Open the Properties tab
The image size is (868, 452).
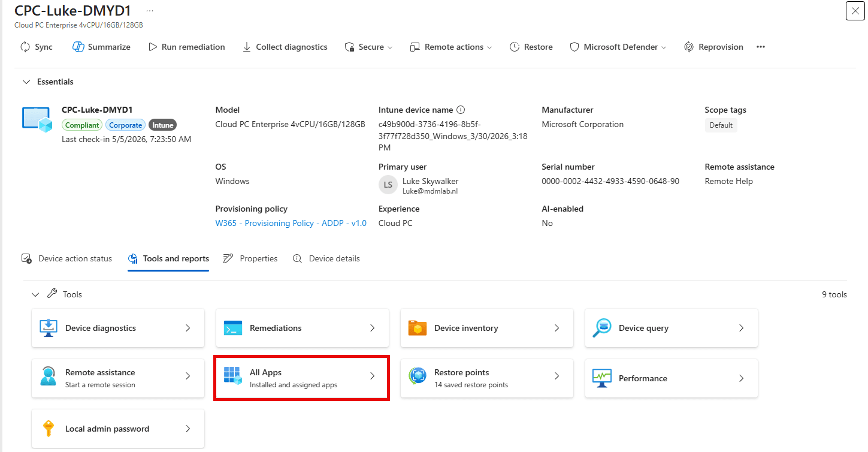coord(250,258)
